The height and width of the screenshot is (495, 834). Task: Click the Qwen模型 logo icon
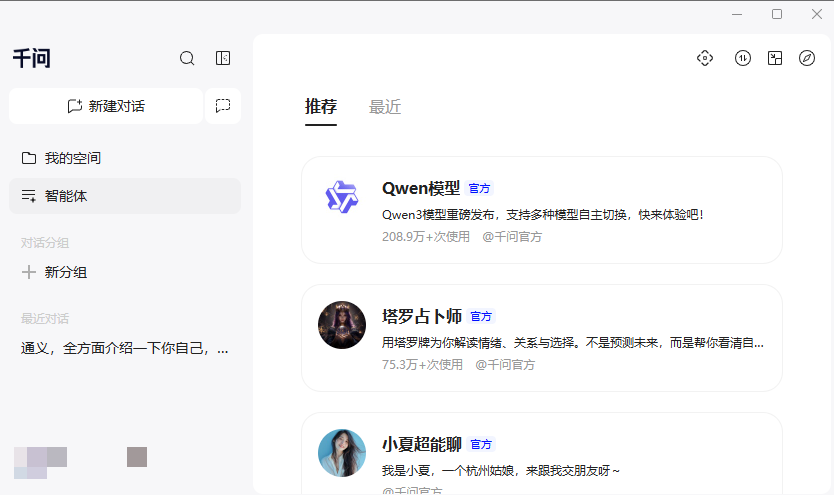341,196
